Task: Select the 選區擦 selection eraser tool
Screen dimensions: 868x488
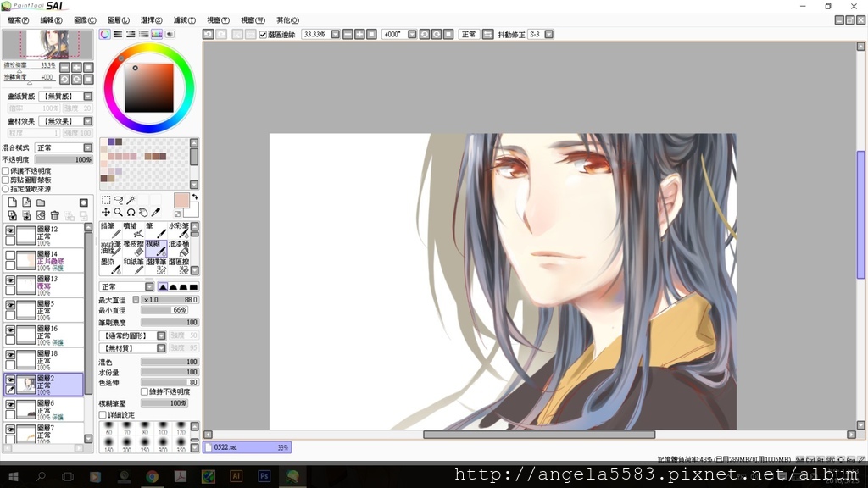Action: point(179,265)
